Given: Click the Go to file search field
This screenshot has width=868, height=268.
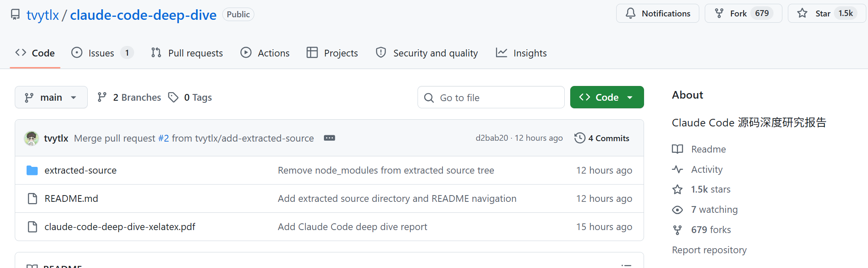Looking at the screenshot, I should (x=491, y=97).
